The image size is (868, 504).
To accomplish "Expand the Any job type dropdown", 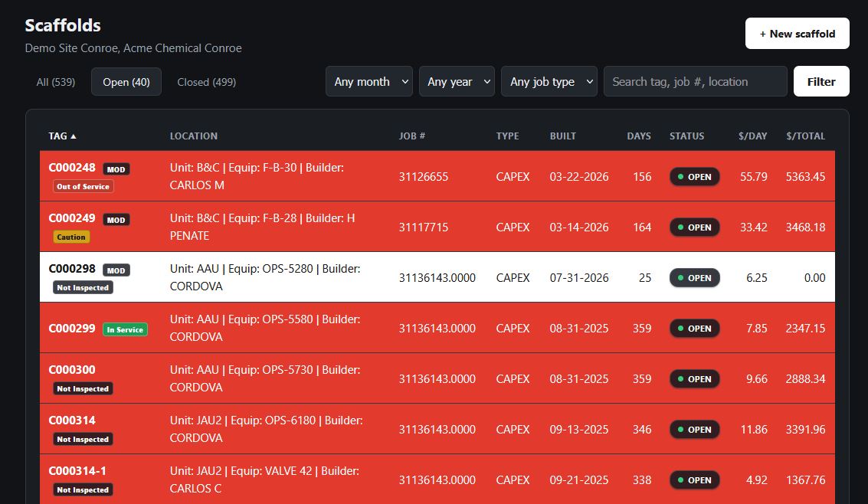I will (x=549, y=81).
